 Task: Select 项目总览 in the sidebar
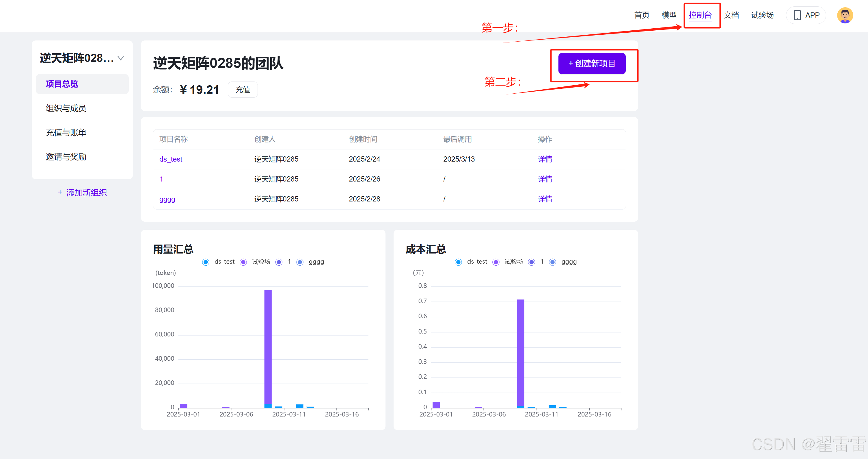[82, 84]
